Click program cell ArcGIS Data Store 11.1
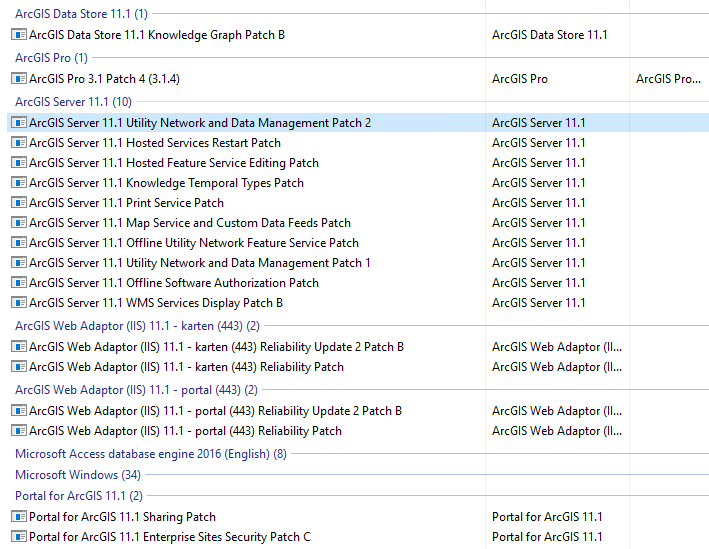 pos(549,35)
